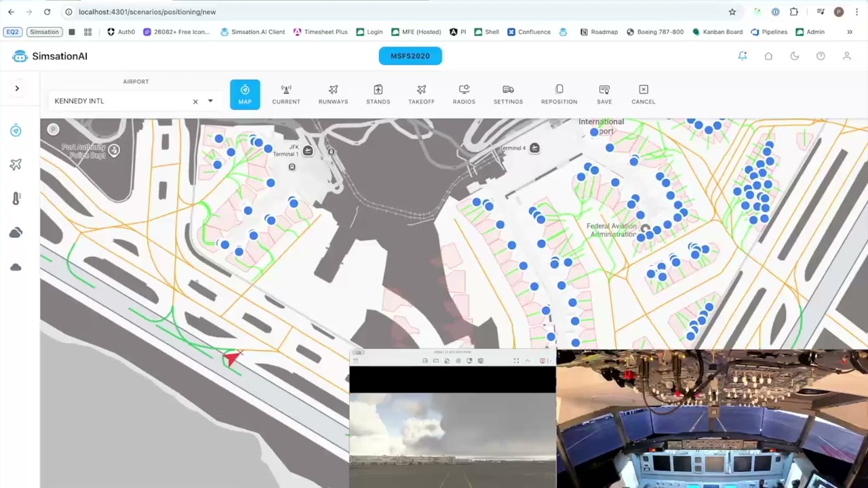This screenshot has height=488, width=868.
Task: Open the STANDS tab
Action: click(x=378, y=94)
